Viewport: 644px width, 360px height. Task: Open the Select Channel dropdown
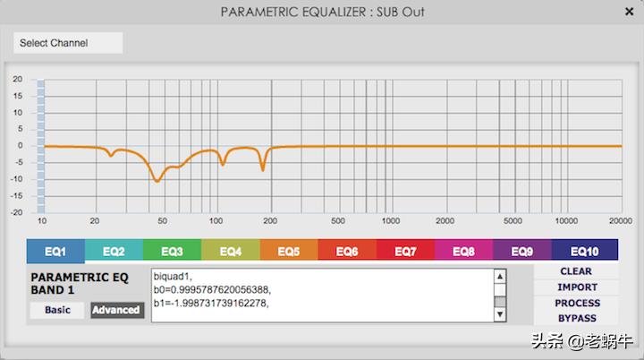[68, 43]
